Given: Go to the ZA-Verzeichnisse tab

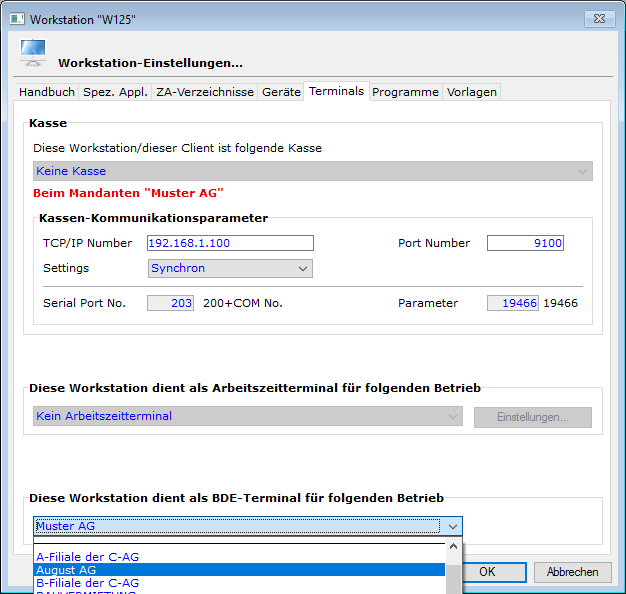Looking at the screenshot, I should [204, 92].
